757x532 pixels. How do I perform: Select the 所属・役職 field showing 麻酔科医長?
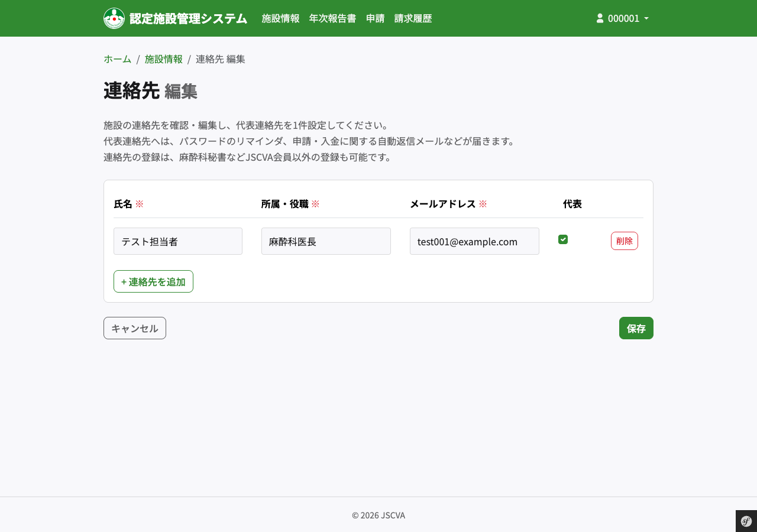[326, 241]
